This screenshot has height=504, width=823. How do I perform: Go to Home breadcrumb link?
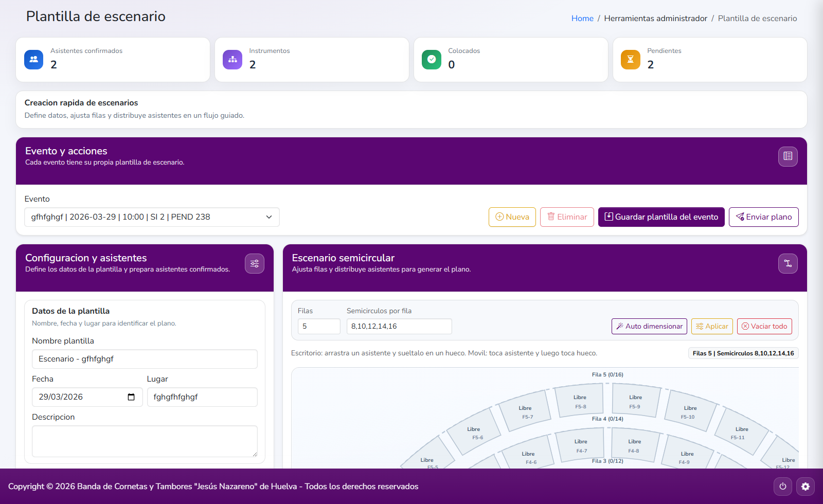click(x=582, y=19)
